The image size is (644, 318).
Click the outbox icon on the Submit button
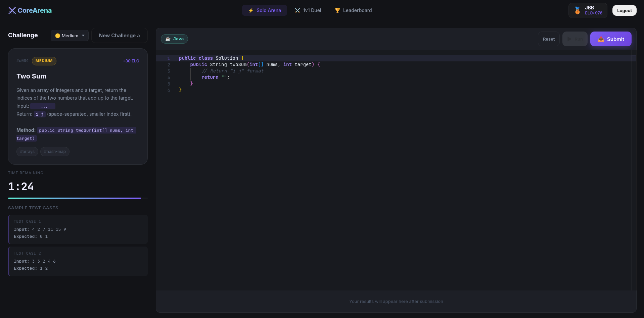point(601,39)
